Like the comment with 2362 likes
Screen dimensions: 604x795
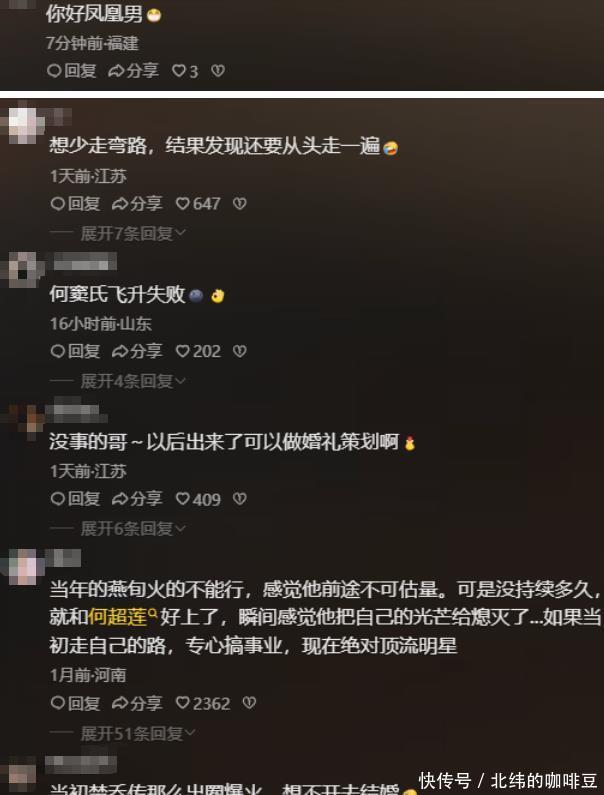[x=202, y=703]
